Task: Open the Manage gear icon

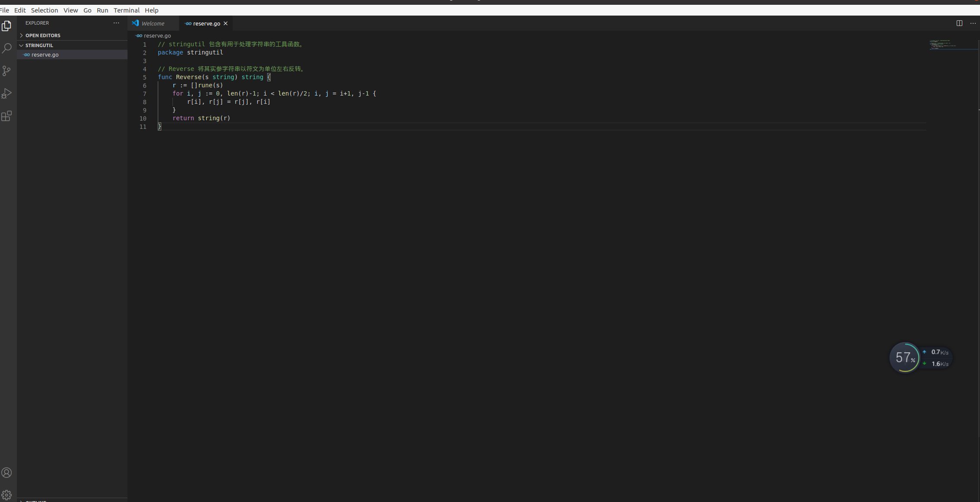Action: tap(6, 495)
